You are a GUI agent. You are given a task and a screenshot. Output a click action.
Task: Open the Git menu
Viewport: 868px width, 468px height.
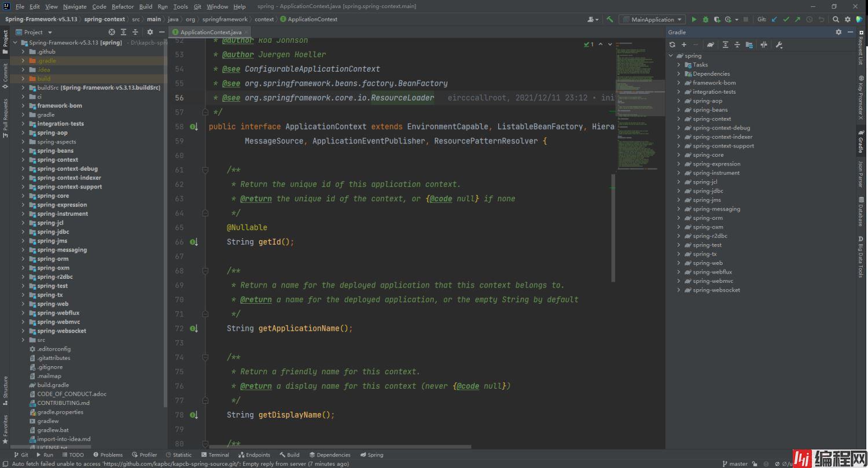click(x=197, y=6)
